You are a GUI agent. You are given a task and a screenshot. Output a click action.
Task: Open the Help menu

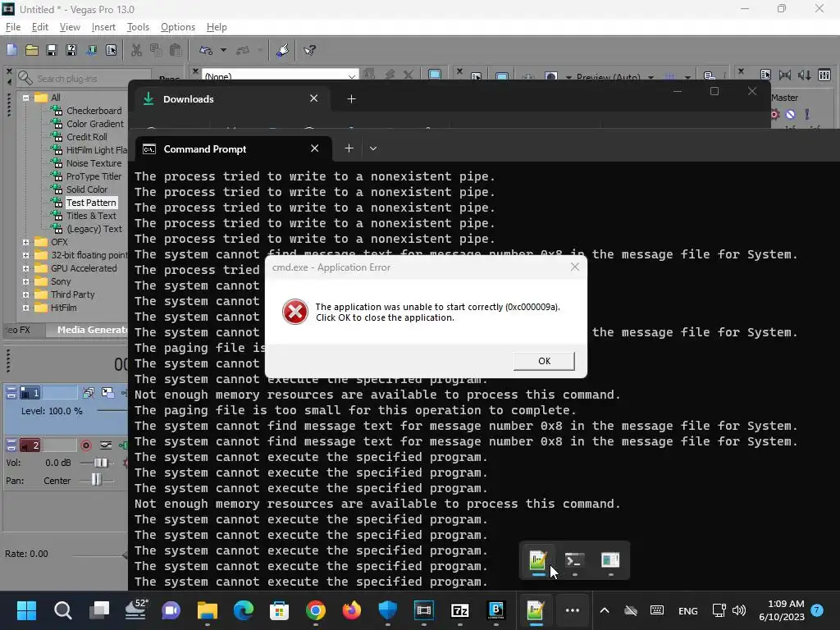tap(217, 27)
